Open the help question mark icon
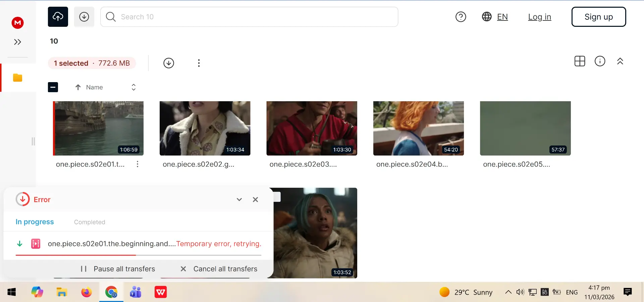This screenshot has width=644, height=302. point(461,17)
